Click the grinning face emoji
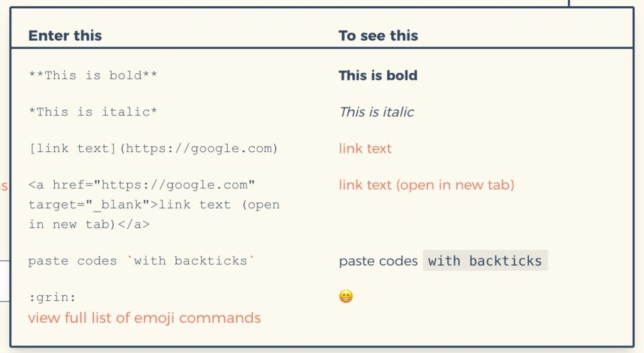 click(x=346, y=296)
